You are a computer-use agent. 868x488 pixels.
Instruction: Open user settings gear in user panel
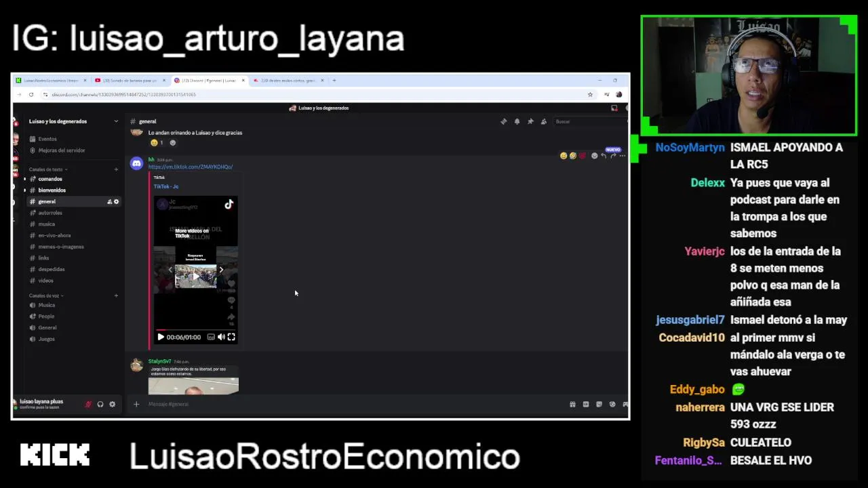click(x=113, y=404)
